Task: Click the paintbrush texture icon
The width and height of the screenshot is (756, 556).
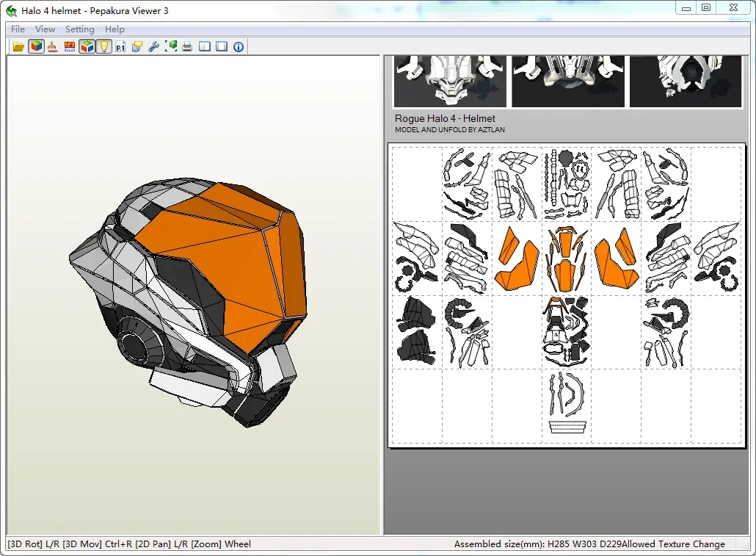Action: pyautogui.click(x=53, y=47)
